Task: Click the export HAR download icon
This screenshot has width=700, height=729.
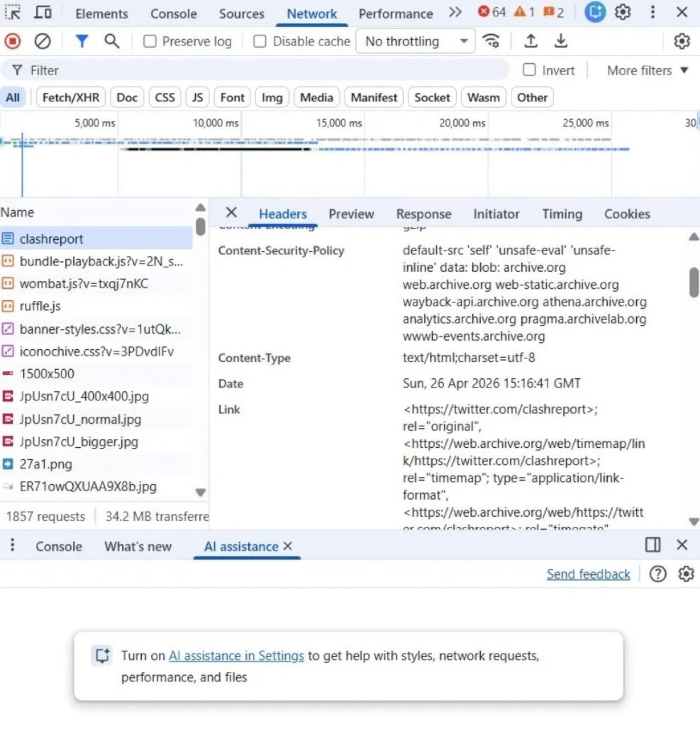Action: (x=561, y=41)
